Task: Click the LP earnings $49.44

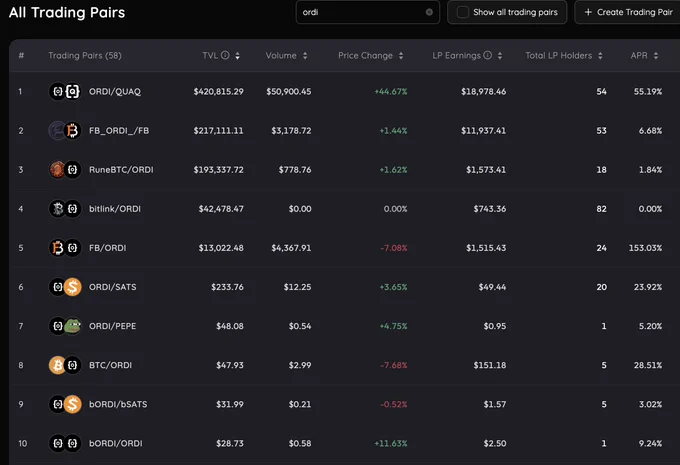Action: point(492,287)
